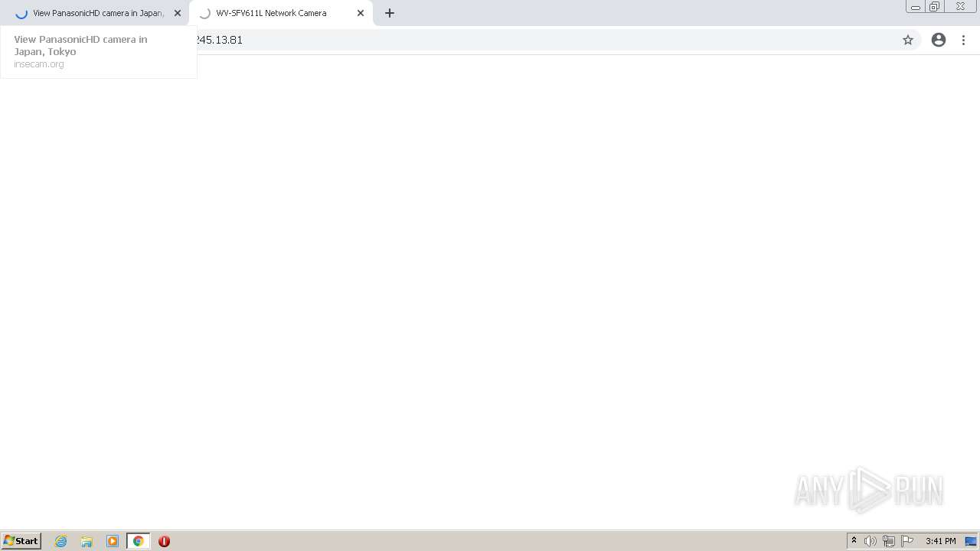Click the 3:41 PM system clock
This screenshot has width=980, height=551.
click(941, 541)
